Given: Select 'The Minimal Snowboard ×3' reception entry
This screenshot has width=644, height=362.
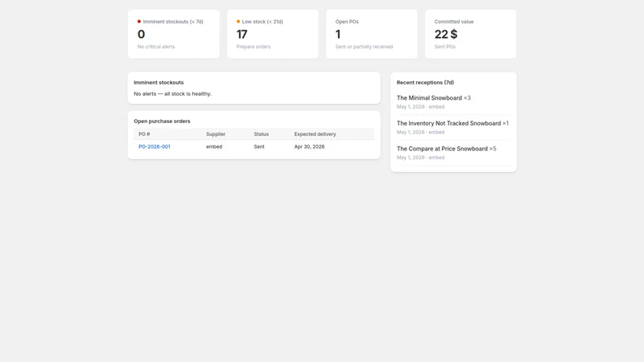Looking at the screenshot, I should 434,98.
